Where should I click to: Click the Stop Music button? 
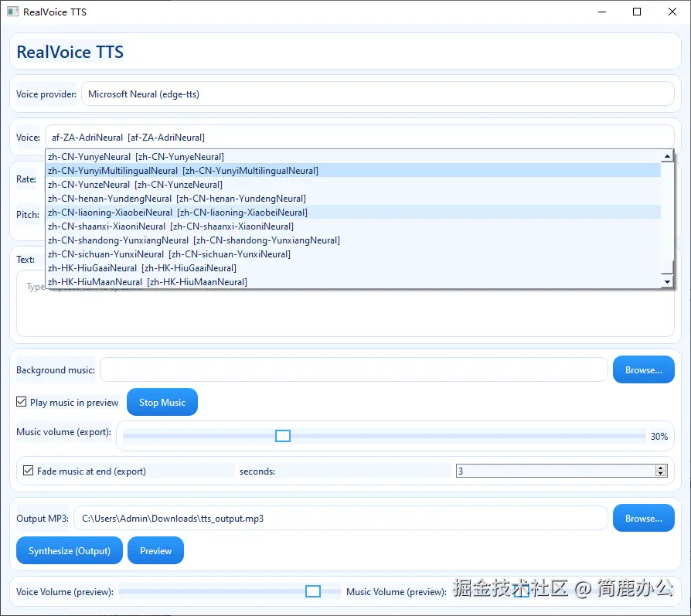coord(162,402)
